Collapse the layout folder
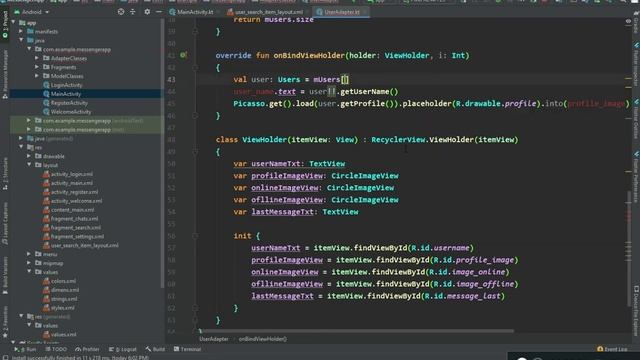640x360 pixels. tap(29, 165)
